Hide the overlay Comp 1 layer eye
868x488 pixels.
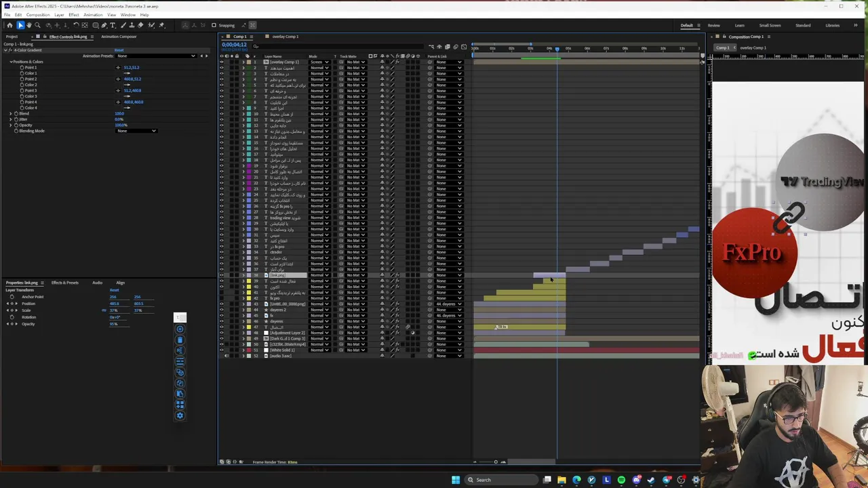pyautogui.click(x=221, y=62)
